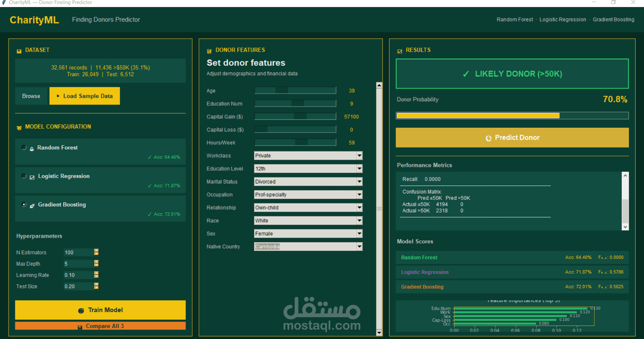Click Load Sample Data button
Image resolution: width=644 pixels, height=339 pixels.
click(x=85, y=96)
